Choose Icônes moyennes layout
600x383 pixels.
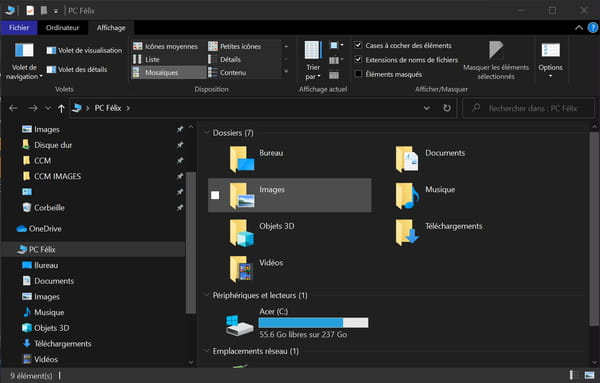(x=165, y=46)
